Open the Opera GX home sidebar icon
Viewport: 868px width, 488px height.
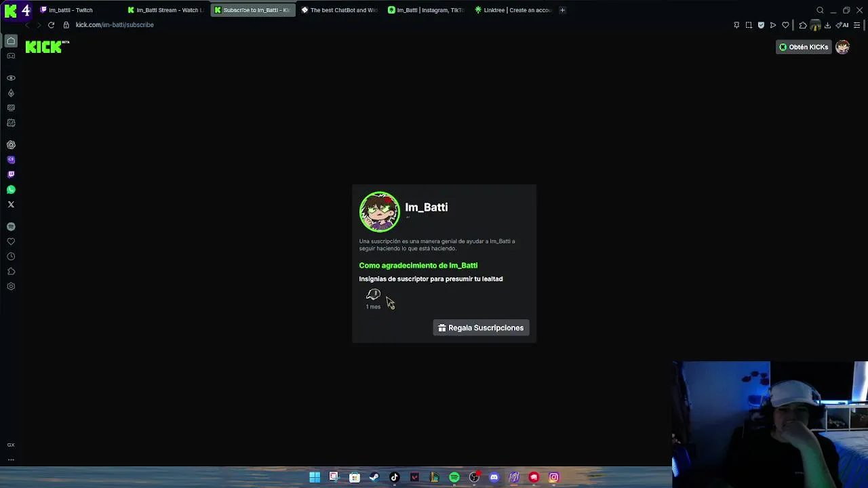tap(11, 41)
